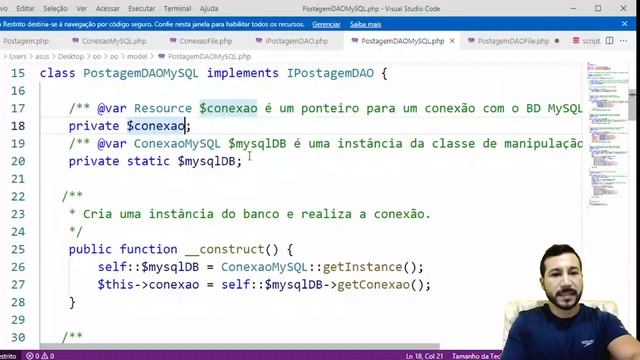Click PHP icon on PostagemDAOFile.php tab
The height and width of the screenshot is (360, 640).
471,41
